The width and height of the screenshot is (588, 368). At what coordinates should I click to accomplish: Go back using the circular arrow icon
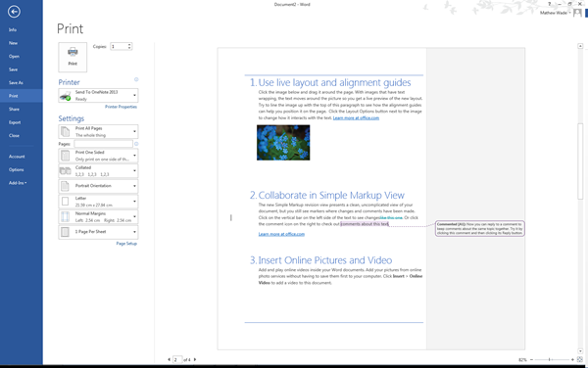click(x=14, y=12)
